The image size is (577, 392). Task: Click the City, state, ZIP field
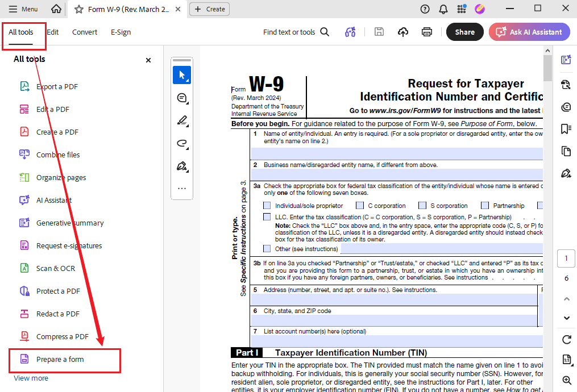pyautogui.click(x=394, y=320)
